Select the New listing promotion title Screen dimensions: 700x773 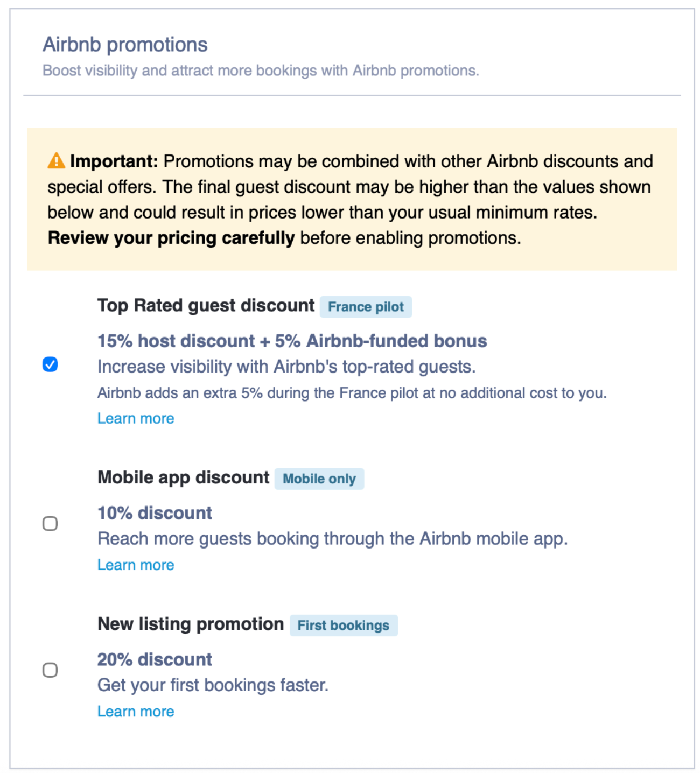(191, 624)
